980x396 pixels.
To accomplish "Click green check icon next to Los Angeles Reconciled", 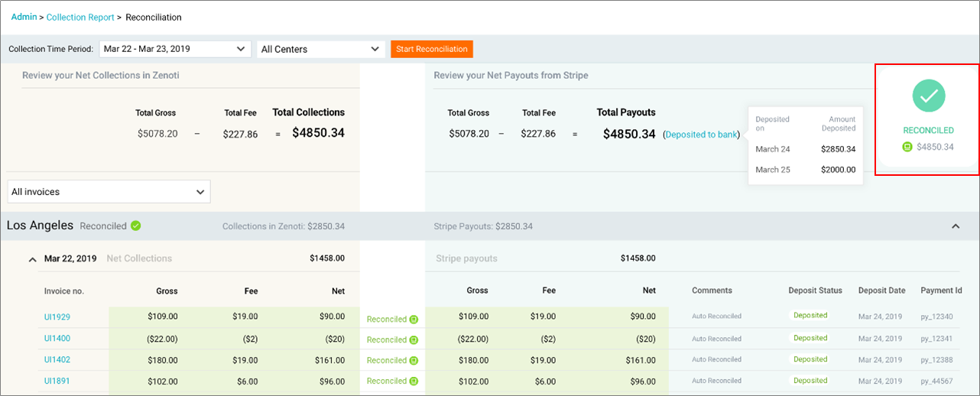I will coord(135,226).
